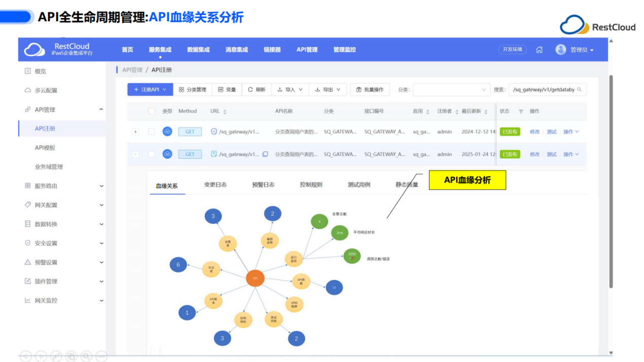Screen dimensions: 644x362
Task: Open the 数据集成 menu in top navigation
Action: point(198,50)
